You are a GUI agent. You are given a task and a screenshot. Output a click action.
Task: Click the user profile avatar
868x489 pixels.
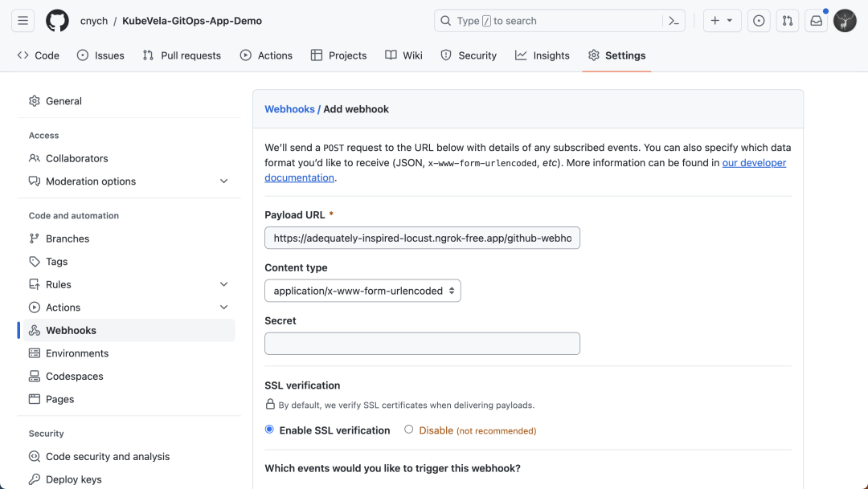coord(845,21)
